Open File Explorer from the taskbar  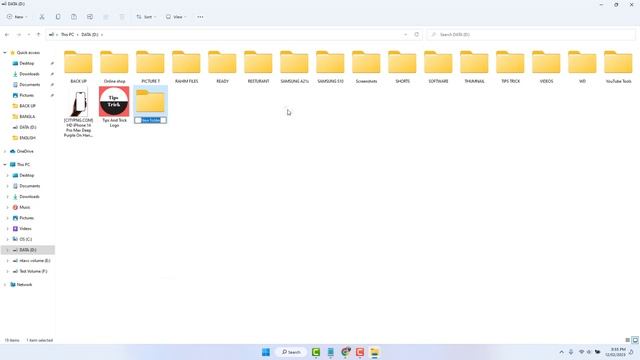tap(374, 352)
